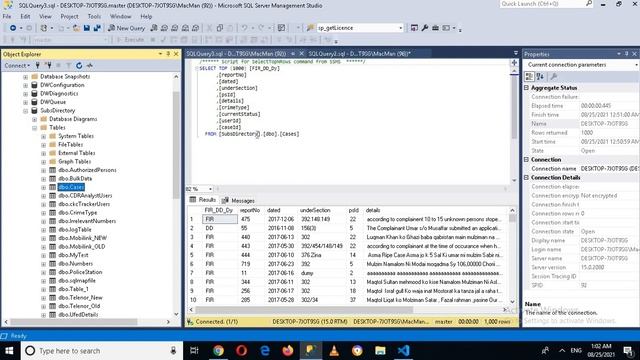Collapse Connection Details section
640x360 pixels.
527,178
